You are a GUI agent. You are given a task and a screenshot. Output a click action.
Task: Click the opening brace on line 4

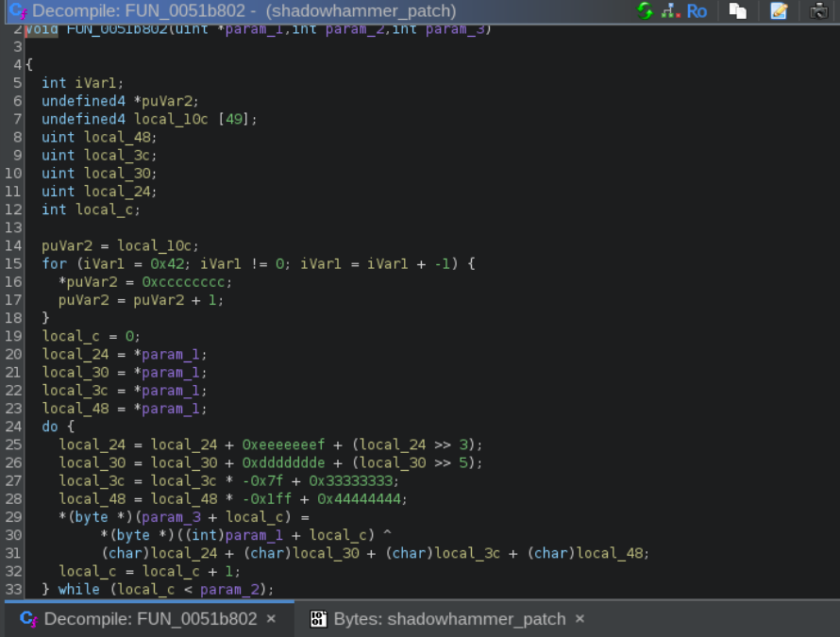tap(29, 65)
